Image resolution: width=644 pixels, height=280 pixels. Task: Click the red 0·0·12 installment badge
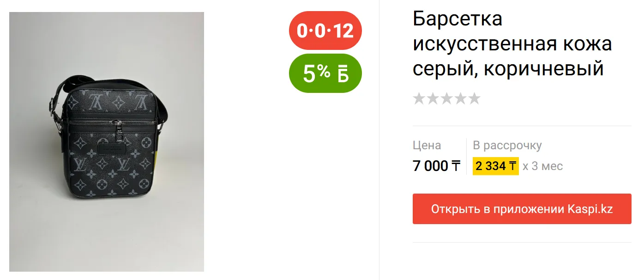pos(325,30)
